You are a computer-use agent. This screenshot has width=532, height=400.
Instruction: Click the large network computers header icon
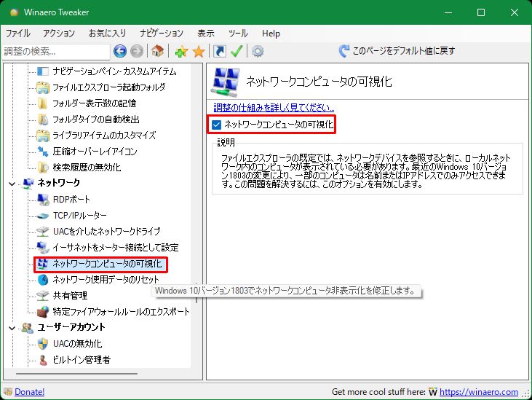[x=226, y=82]
